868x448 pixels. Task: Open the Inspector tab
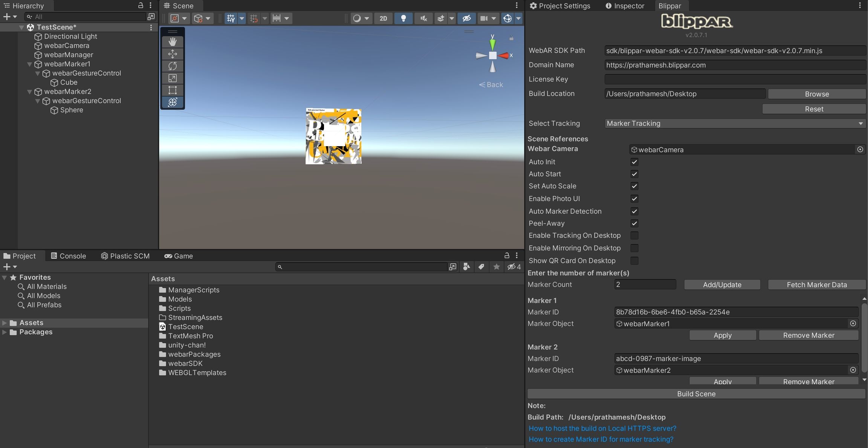(x=625, y=6)
